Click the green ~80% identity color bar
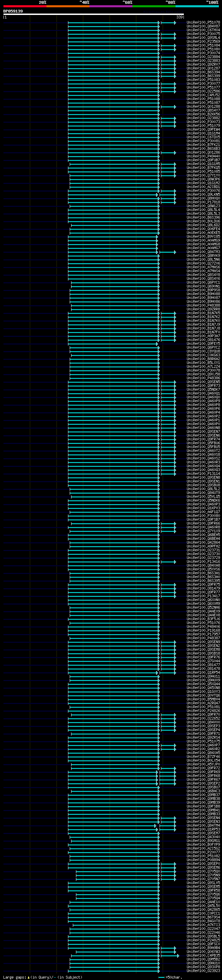Viewport: 222px width, 980px height. pyautogui.click(x=154, y=6)
